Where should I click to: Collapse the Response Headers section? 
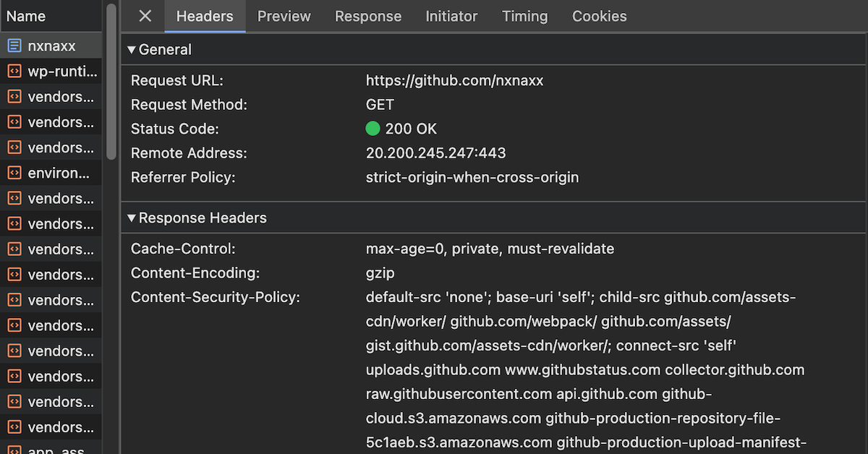[x=132, y=218]
